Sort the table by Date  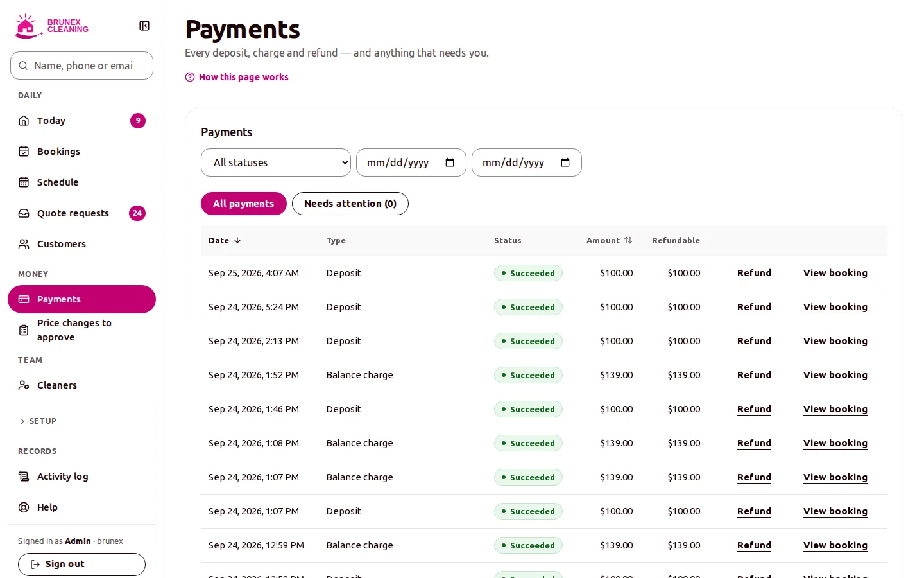225,240
